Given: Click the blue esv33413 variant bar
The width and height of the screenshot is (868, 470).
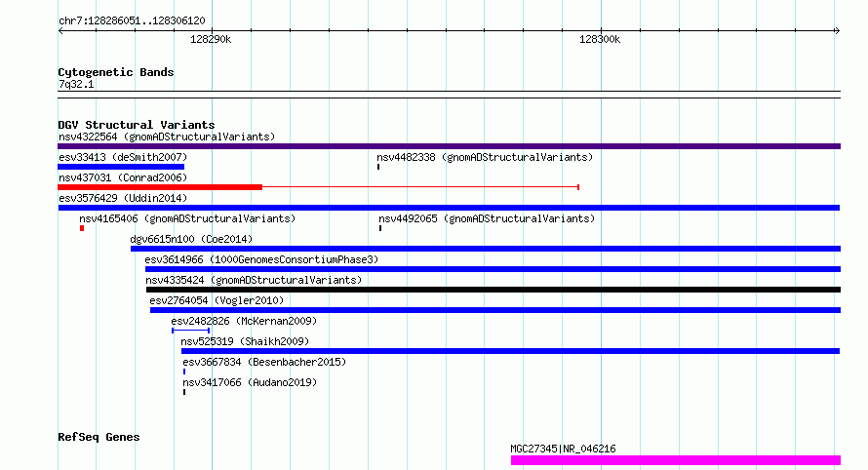Looking at the screenshot, I should coord(121,167).
